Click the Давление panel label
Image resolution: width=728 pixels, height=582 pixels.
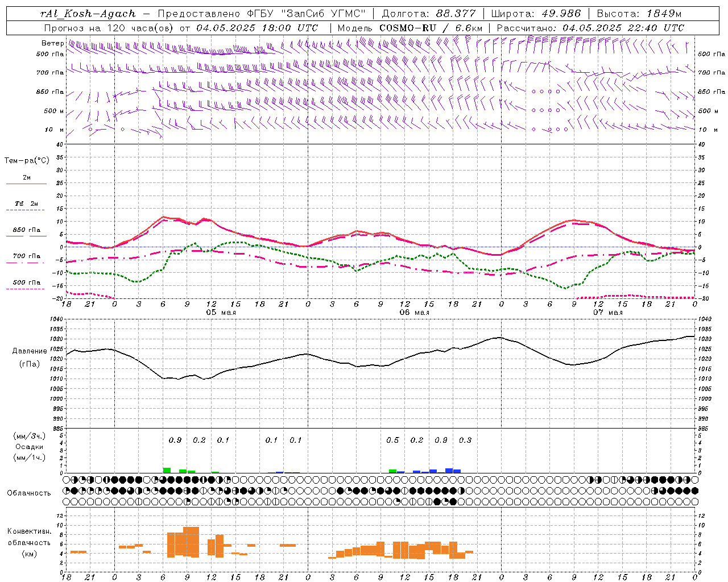tap(30, 351)
